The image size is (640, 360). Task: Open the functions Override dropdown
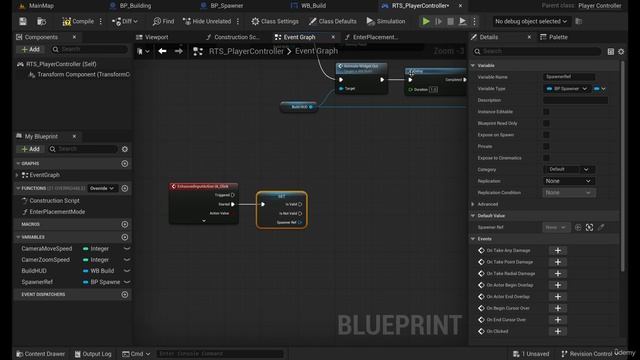tap(102, 188)
